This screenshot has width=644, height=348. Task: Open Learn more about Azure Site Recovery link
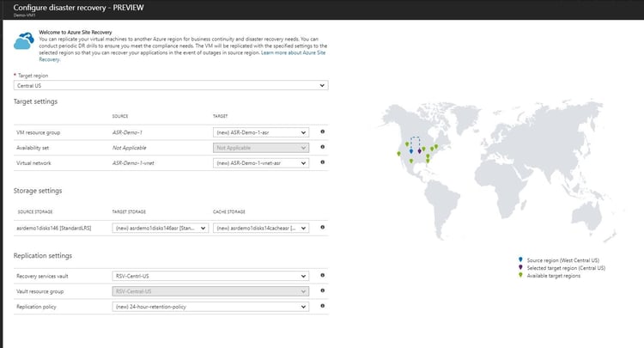pyautogui.click(x=294, y=52)
